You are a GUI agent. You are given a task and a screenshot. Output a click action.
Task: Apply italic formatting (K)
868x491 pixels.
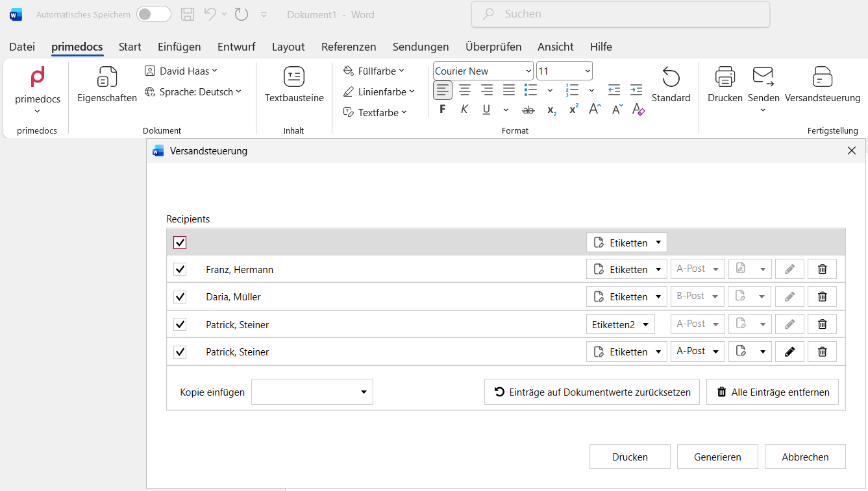tap(464, 110)
